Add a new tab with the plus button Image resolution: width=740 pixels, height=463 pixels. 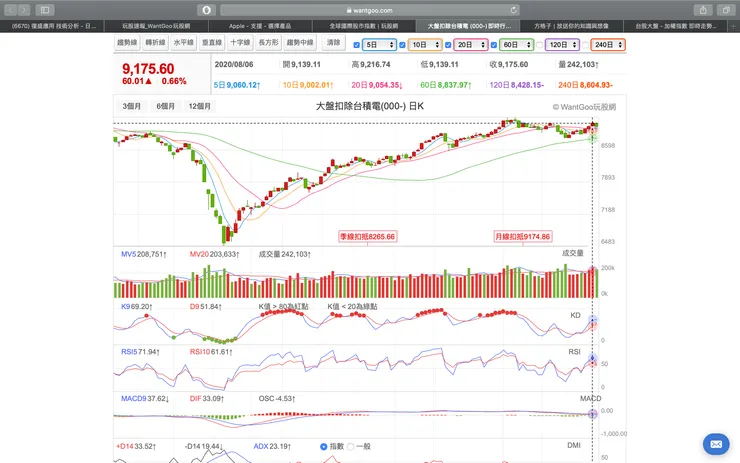[x=733, y=26]
